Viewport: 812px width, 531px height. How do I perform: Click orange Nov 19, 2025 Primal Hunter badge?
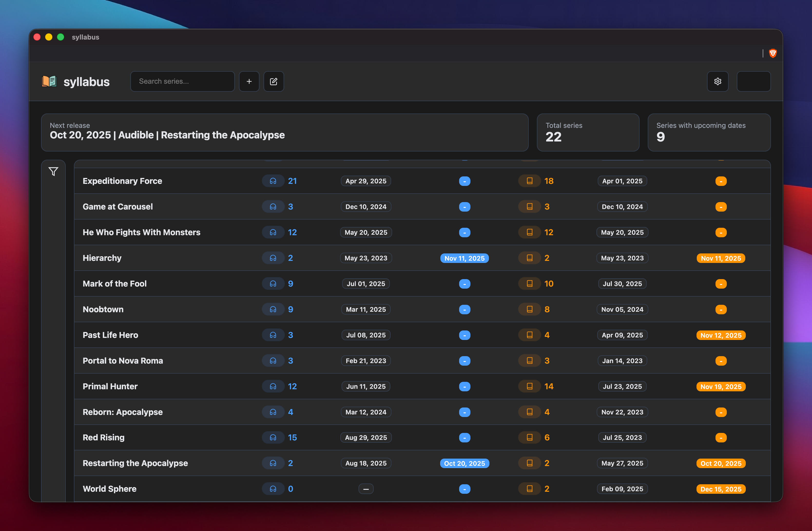click(x=721, y=387)
